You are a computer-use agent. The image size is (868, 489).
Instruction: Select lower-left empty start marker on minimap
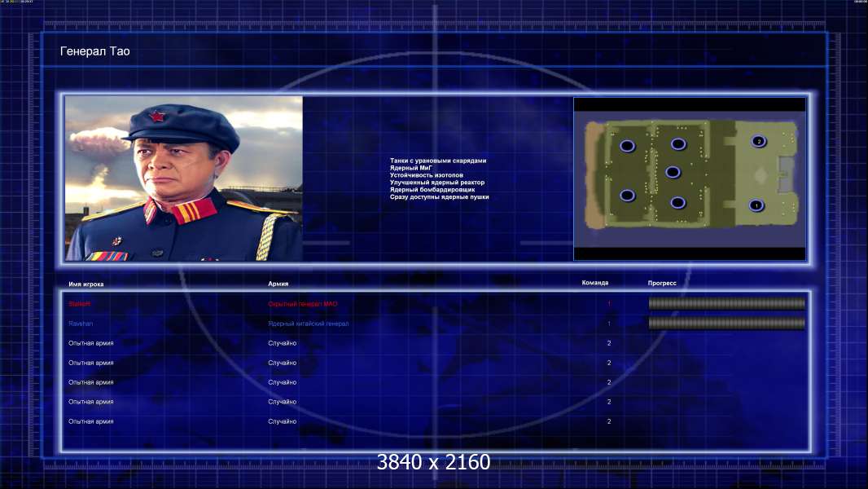pyautogui.click(x=627, y=196)
